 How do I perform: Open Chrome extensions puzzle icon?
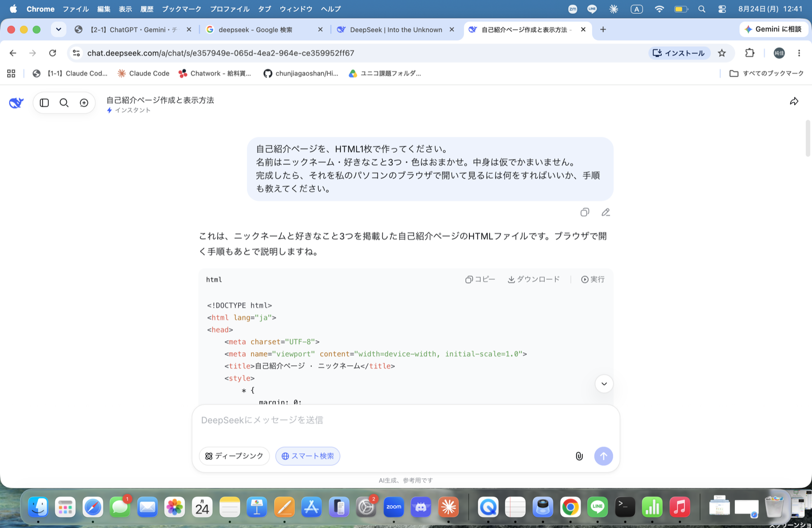click(750, 53)
